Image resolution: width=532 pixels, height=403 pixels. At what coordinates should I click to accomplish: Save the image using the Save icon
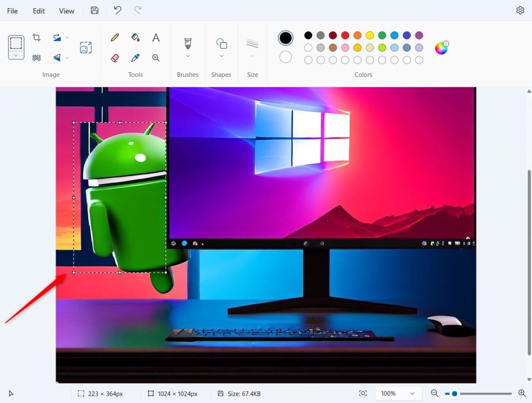click(x=94, y=10)
